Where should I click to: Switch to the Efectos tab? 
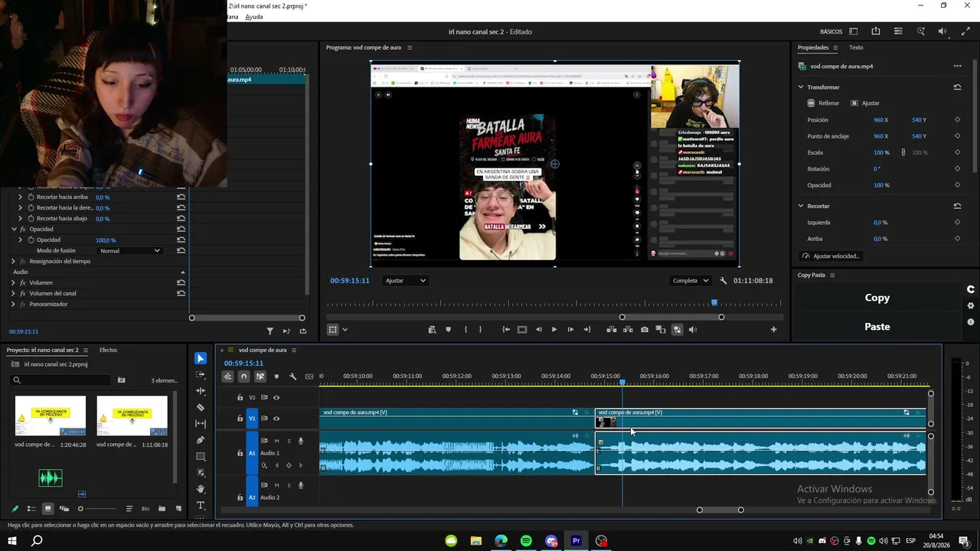(x=108, y=350)
